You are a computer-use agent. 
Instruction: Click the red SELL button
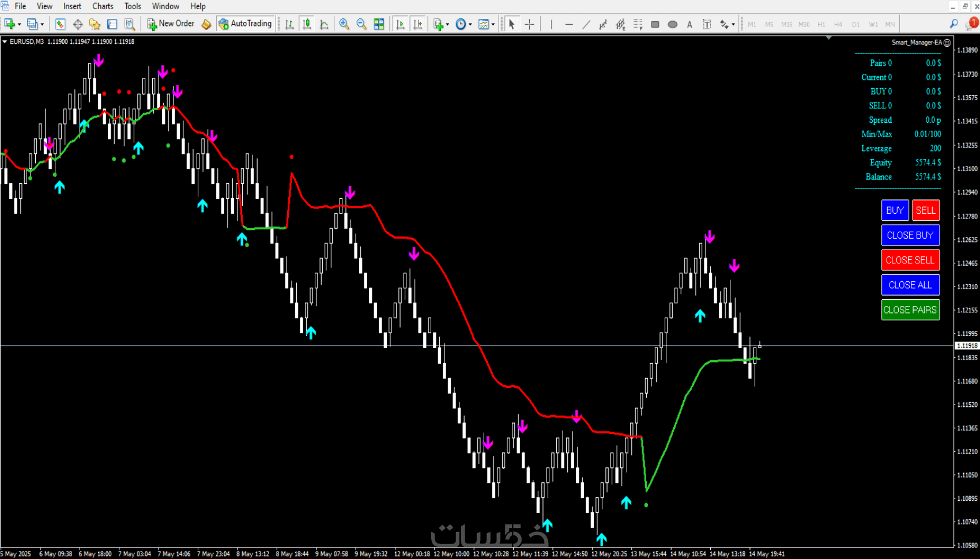pyautogui.click(x=926, y=210)
